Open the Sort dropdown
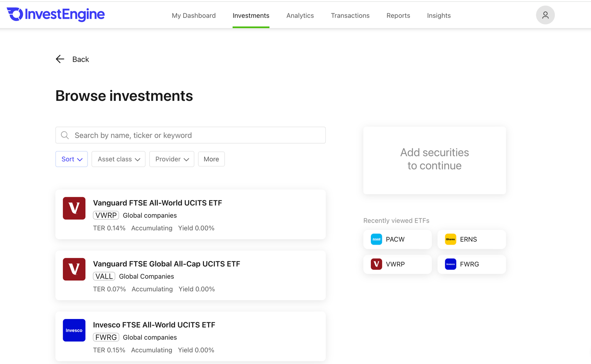 pos(72,159)
